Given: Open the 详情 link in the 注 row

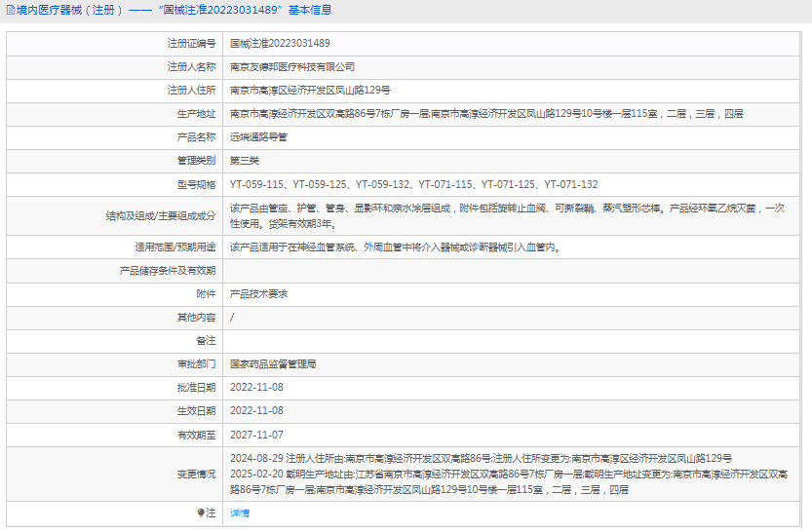Looking at the screenshot, I should pyautogui.click(x=240, y=513).
